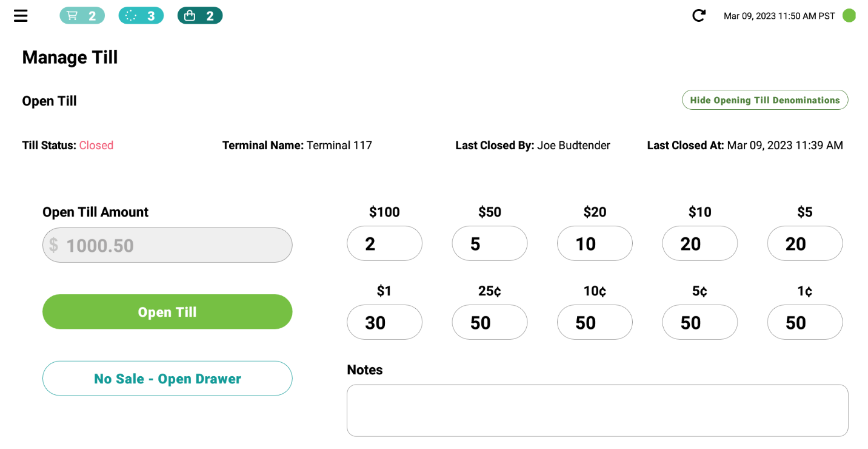Viewport: 868px width, 449px height.
Task: Edit the 25¢ coin count
Action: [490, 322]
